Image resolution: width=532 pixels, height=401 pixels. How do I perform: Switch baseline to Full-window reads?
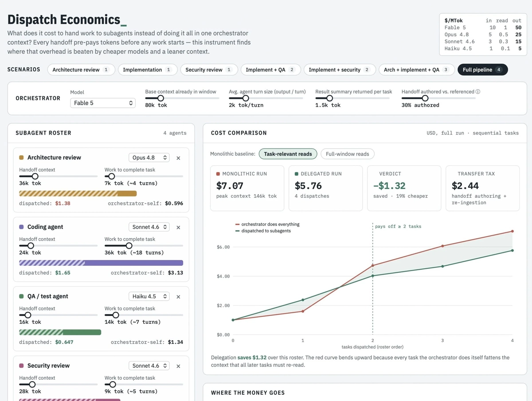[347, 154]
